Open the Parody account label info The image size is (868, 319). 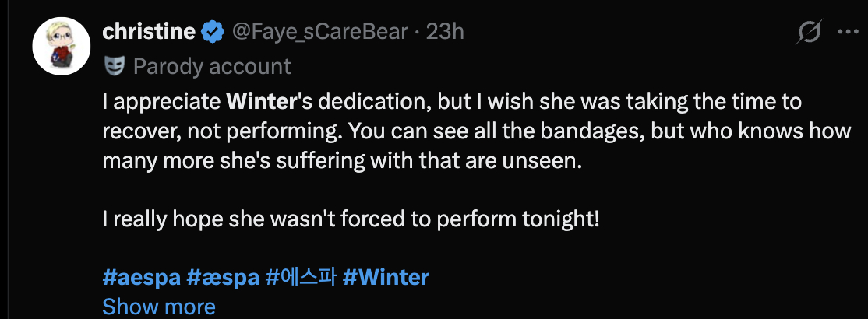pos(212,66)
